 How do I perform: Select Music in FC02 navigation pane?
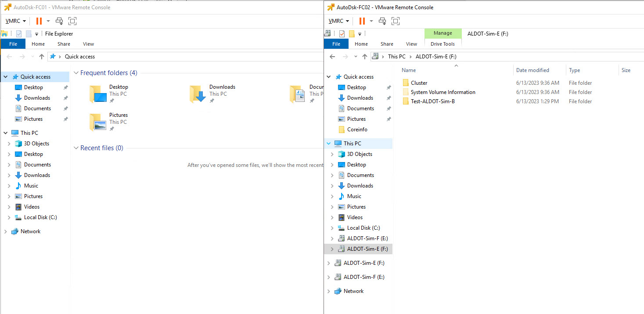tap(354, 196)
